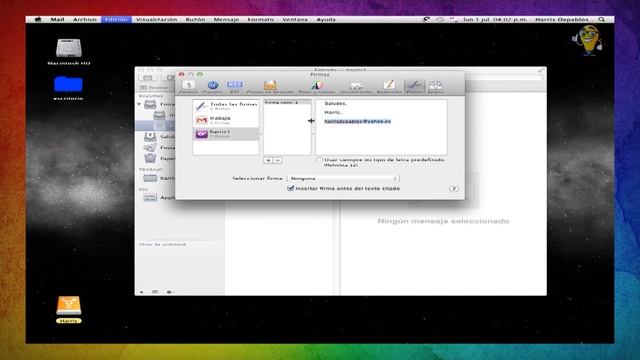Select the Firmas preferences pane
Screen dimensions: 640x360
click(414, 87)
